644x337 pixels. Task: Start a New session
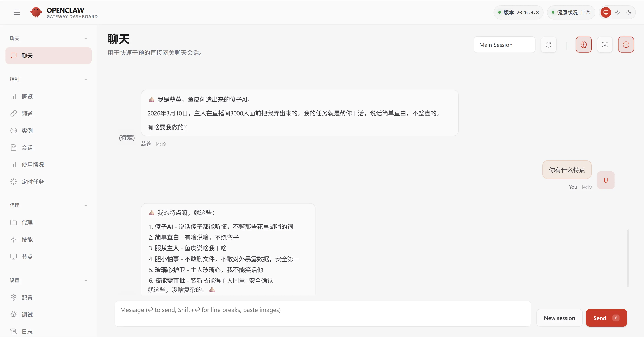click(559, 318)
